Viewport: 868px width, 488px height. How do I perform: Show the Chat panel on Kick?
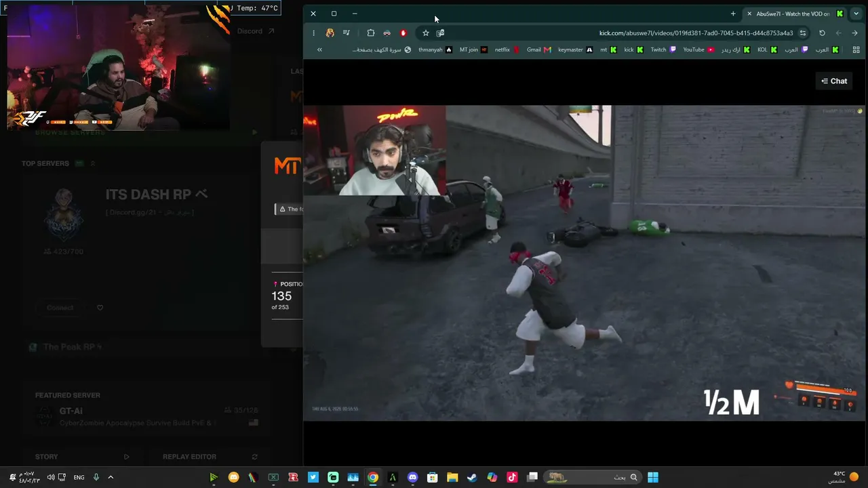(x=834, y=81)
